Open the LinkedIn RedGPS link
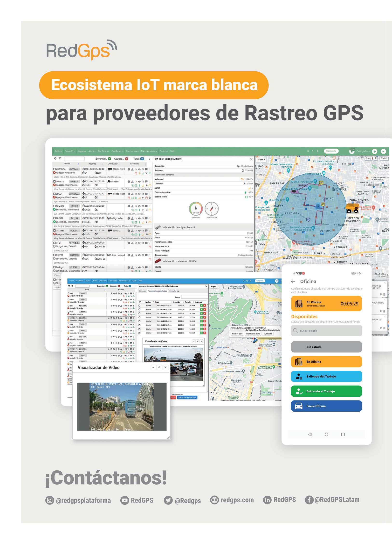This screenshot has width=392, height=544. [x=279, y=500]
